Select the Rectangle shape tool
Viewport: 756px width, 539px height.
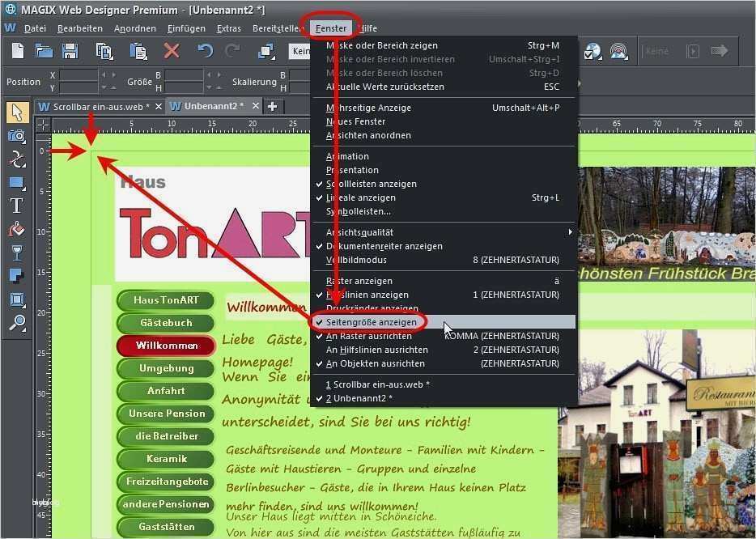pos(17,183)
